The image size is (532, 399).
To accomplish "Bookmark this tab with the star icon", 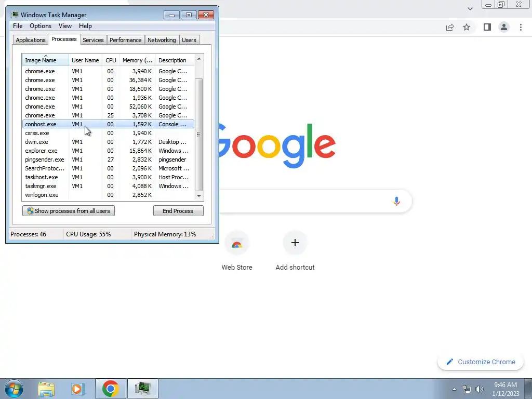I will (467, 27).
